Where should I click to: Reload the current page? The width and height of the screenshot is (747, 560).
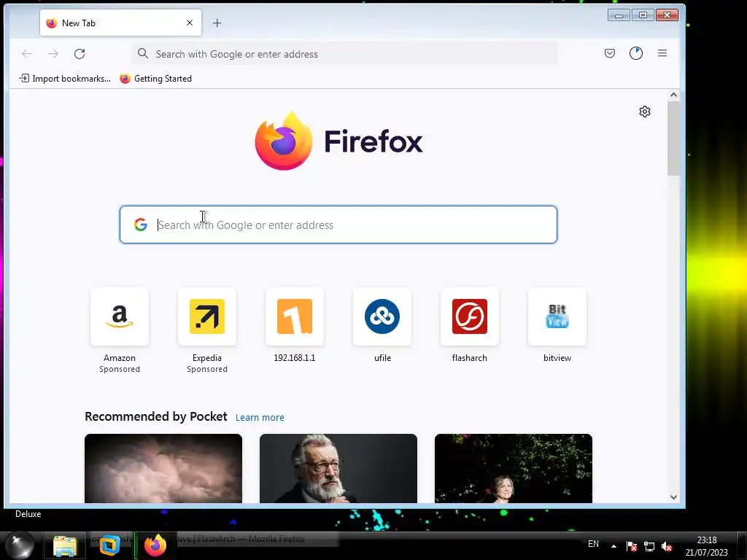[80, 54]
